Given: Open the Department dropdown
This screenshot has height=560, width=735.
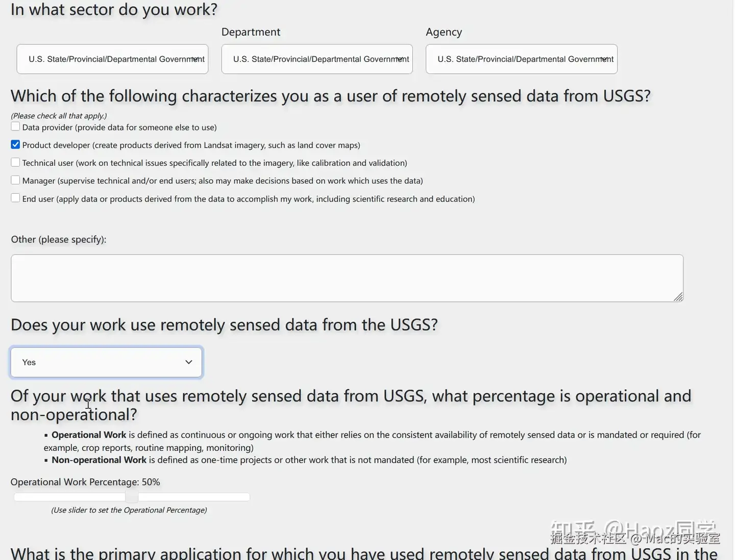Looking at the screenshot, I should (x=316, y=59).
